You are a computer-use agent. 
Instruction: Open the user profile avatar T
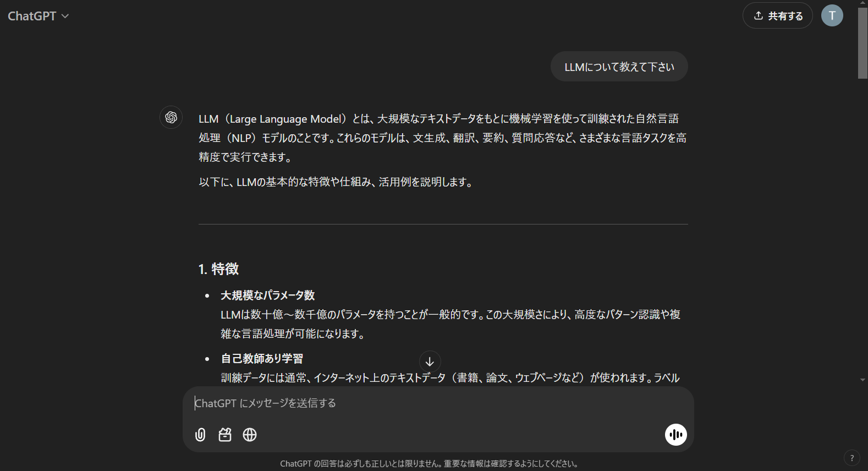[832, 15]
